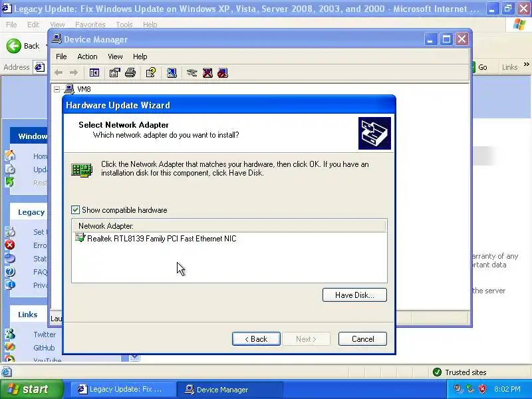This screenshot has height=399, width=532.
Task: Cancel the Hardware Update Wizard
Action: 362,339
